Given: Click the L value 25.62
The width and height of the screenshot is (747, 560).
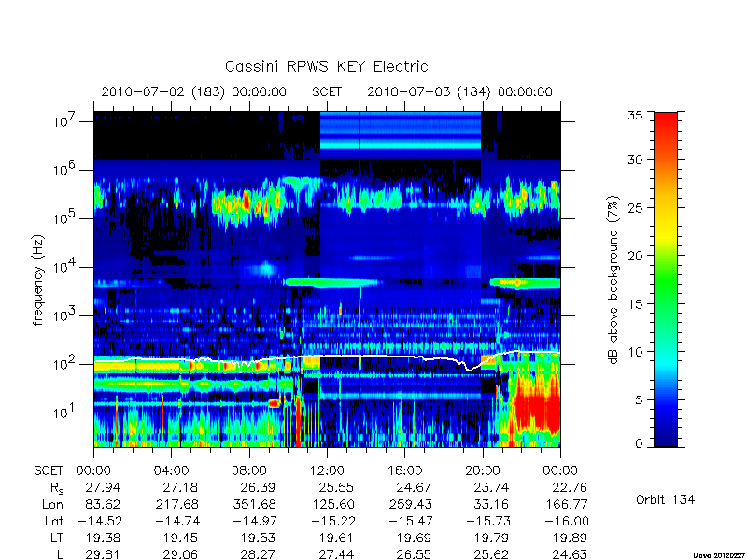Looking at the screenshot, I should pos(491,554).
